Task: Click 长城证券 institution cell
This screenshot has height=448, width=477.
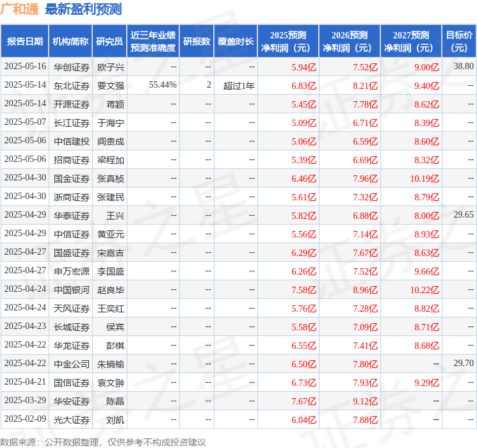Action: pyautogui.click(x=72, y=327)
